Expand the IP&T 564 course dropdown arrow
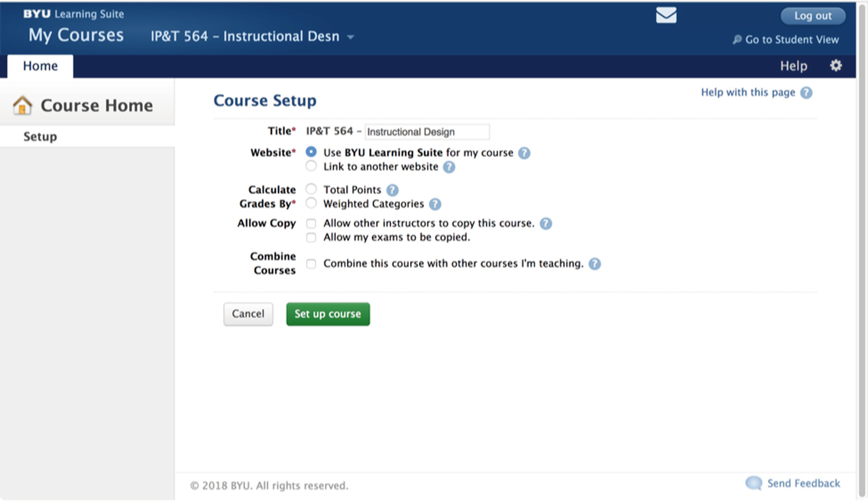Image resolution: width=868 pixels, height=501 pixels. coord(350,38)
